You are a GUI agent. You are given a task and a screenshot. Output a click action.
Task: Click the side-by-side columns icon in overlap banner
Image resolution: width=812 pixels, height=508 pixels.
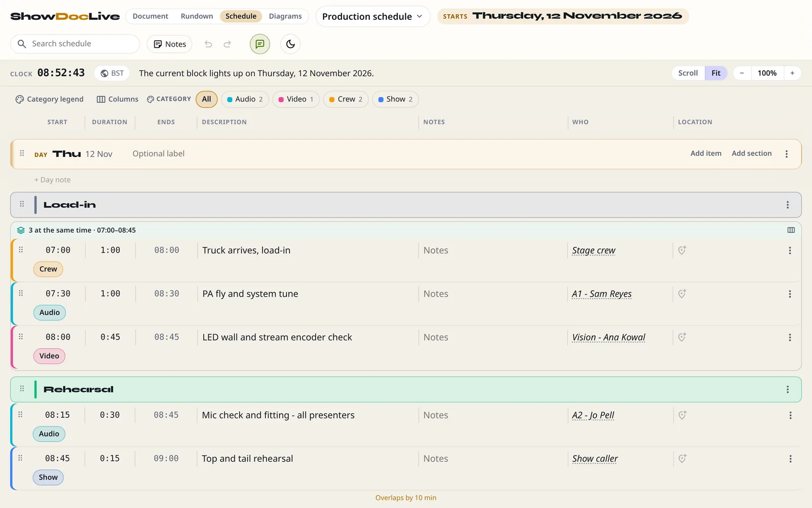pos(791,230)
